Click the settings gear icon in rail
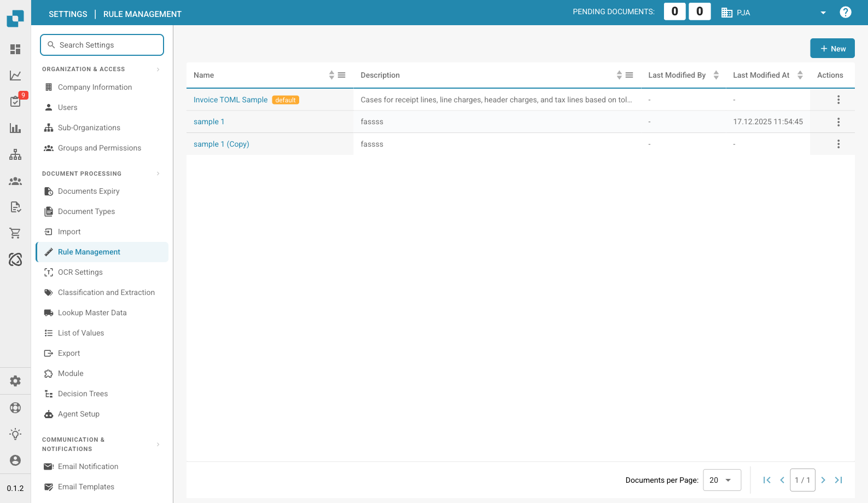This screenshot has height=503, width=868. (15, 381)
